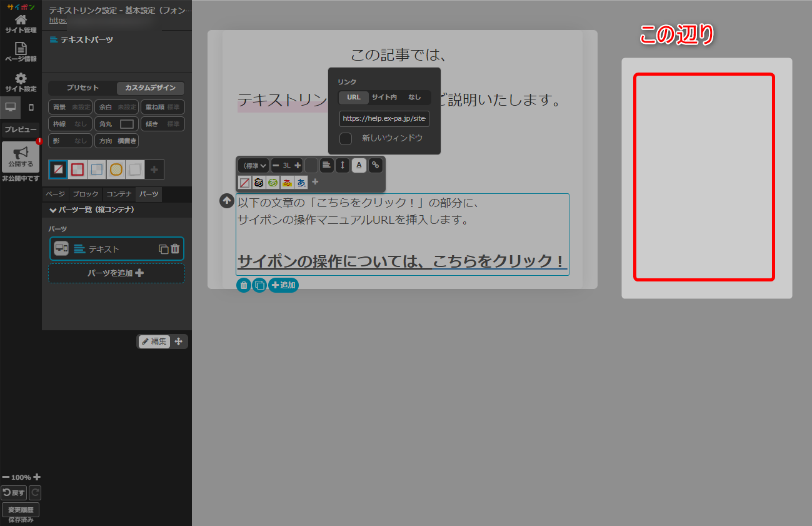Screen dimensions: 812x526
Task: Select the テキスト part row
Action: pos(117,248)
